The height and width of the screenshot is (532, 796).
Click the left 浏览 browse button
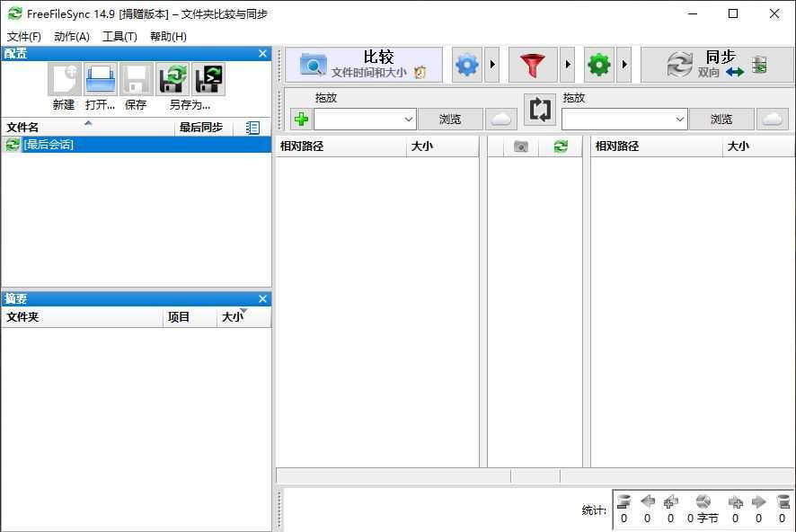click(450, 118)
